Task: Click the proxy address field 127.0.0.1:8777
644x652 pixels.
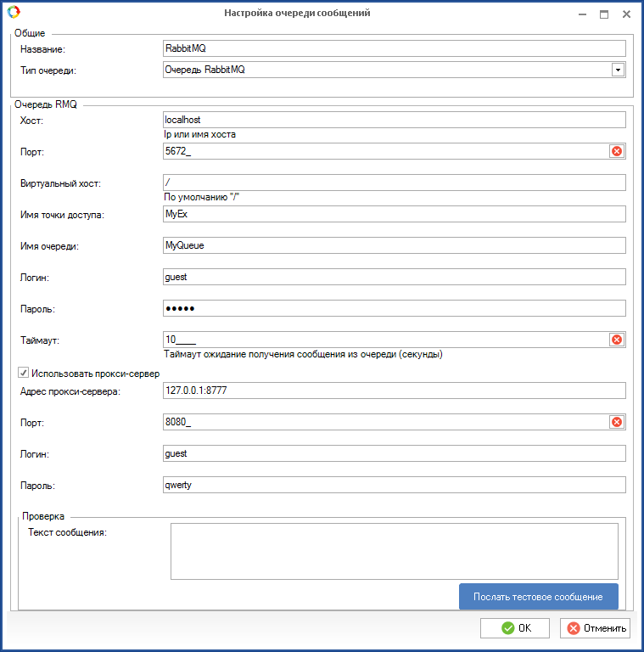Action: 394,391
